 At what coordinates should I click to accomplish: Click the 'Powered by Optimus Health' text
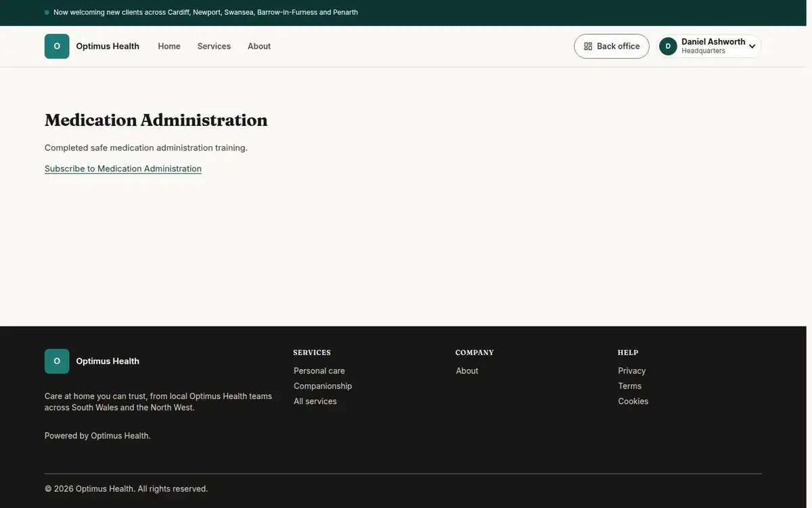coord(97,436)
